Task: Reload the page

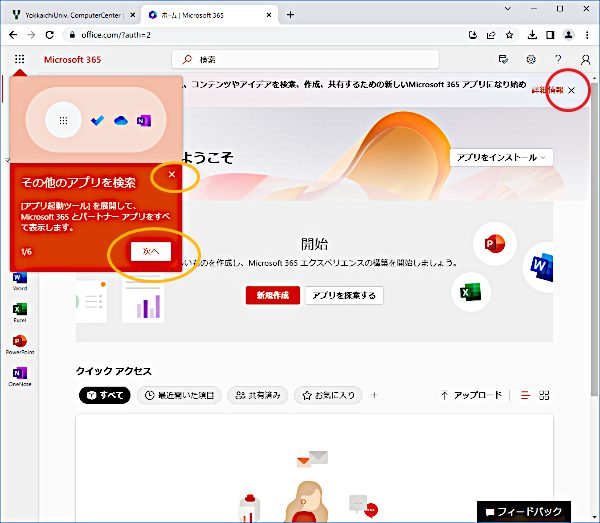Action: (50, 35)
